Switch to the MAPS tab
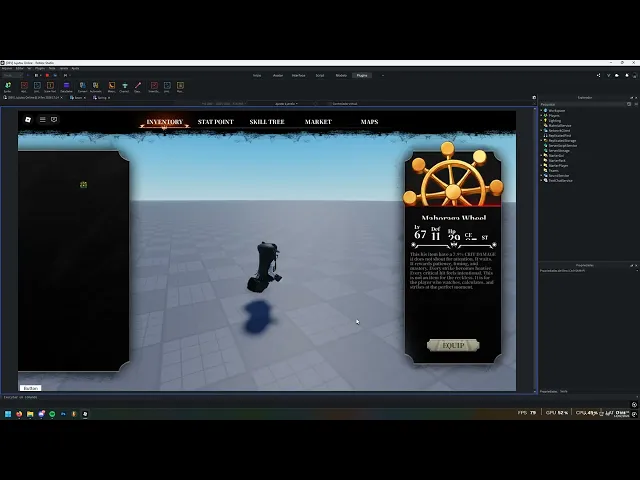This screenshot has height=480, width=640. pyautogui.click(x=369, y=122)
